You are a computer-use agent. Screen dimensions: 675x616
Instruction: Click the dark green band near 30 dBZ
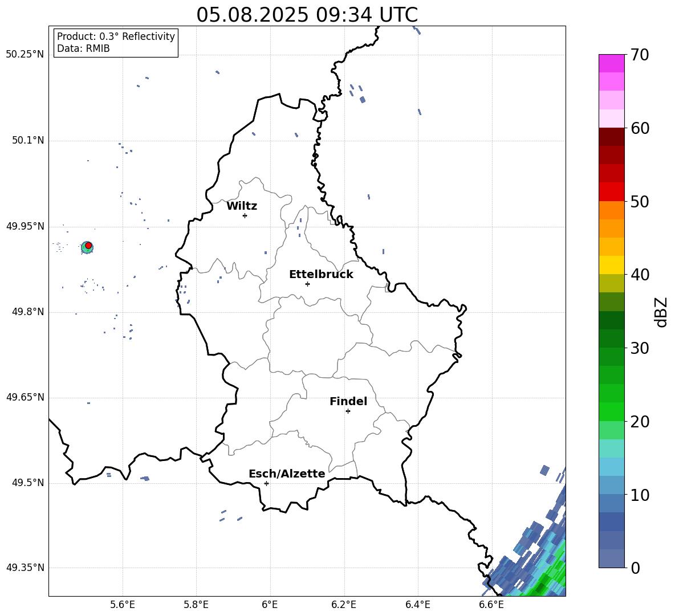(x=611, y=338)
